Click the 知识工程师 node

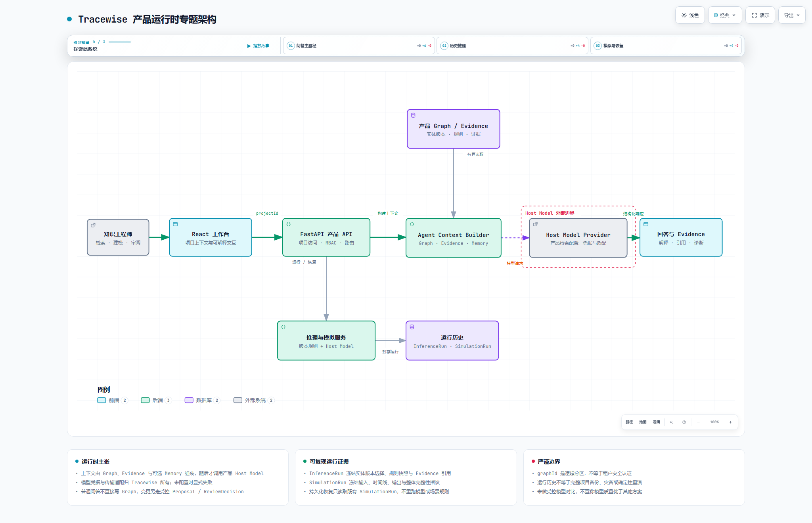(x=118, y=237)
